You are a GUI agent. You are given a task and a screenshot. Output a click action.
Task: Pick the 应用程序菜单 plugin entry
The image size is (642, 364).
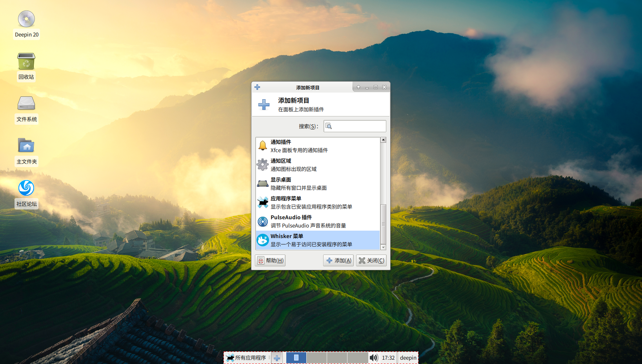point(318,202)
